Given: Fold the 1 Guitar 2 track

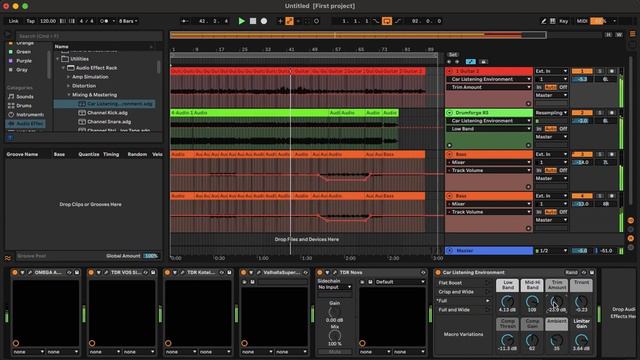Looking at the screenshot, I should point(450,71).
